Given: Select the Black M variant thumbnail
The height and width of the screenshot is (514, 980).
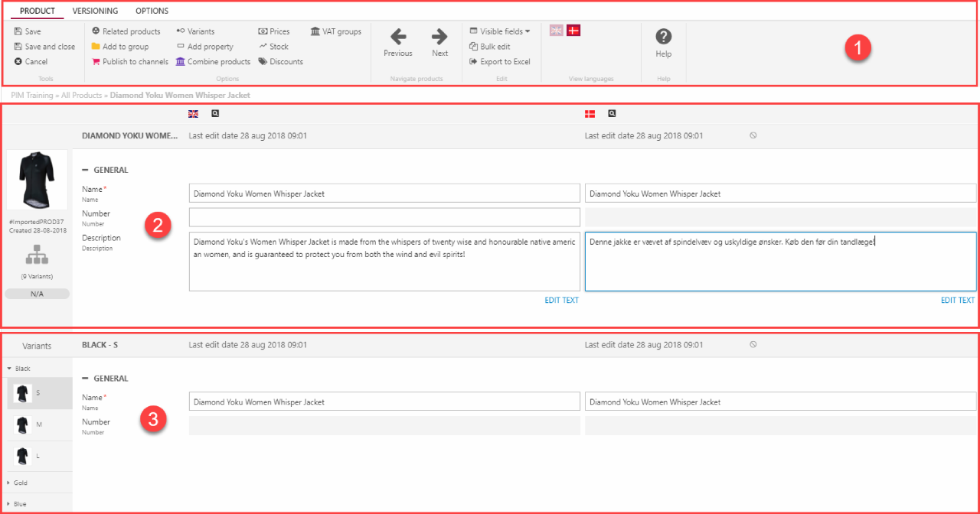Looking at the screenshot, I should pos(22,425).
